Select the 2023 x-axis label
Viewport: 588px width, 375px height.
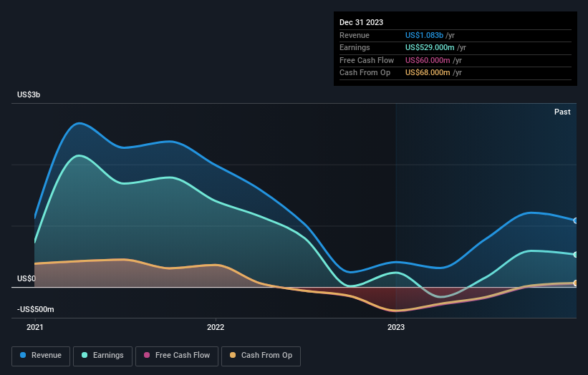pyautogui.click(x=396, y=328)
